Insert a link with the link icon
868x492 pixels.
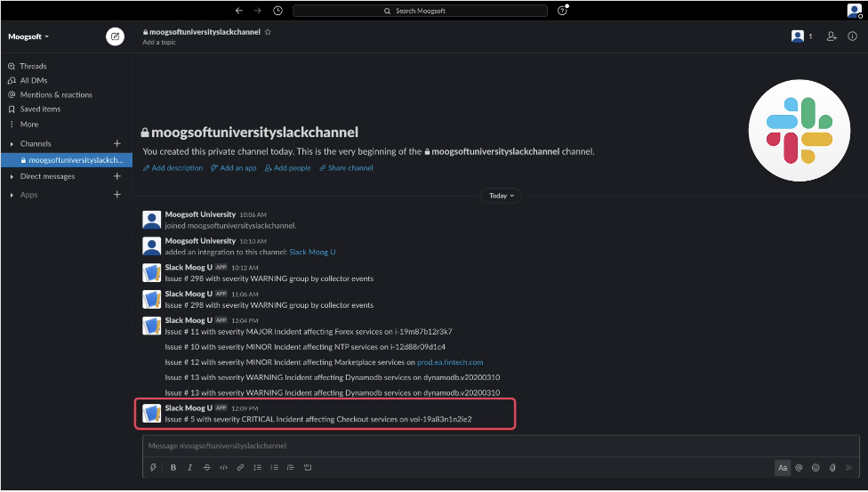240,468
